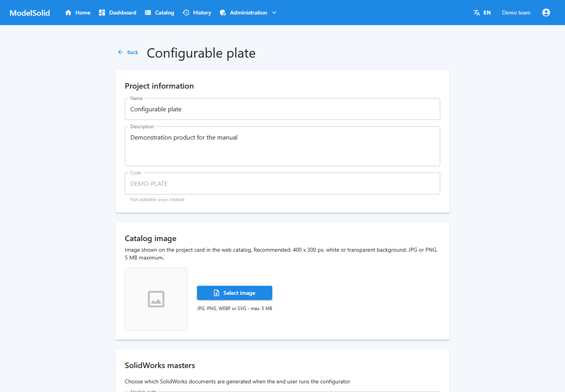This screenshot has height=392, width=565.
Task: Expand the Administration dropdown chevron
Action: coord(274,13)
